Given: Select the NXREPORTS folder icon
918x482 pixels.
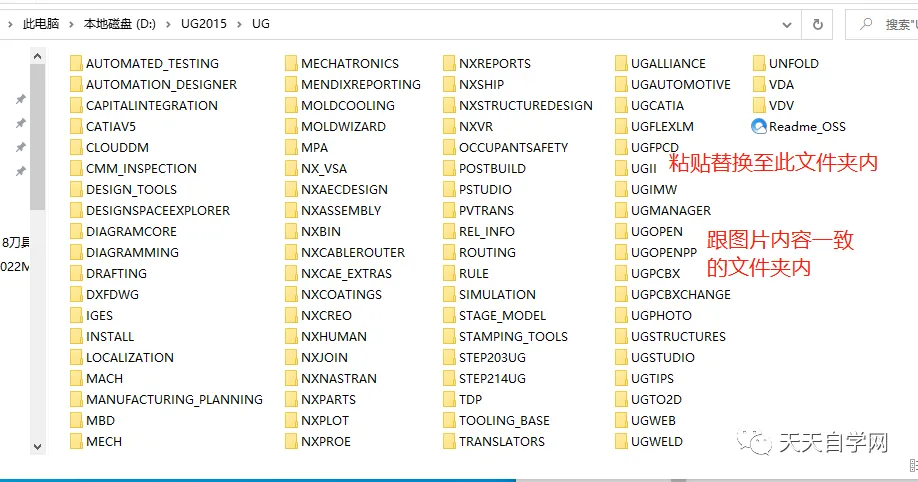Looking at the screenshot, I should (449, 63).
